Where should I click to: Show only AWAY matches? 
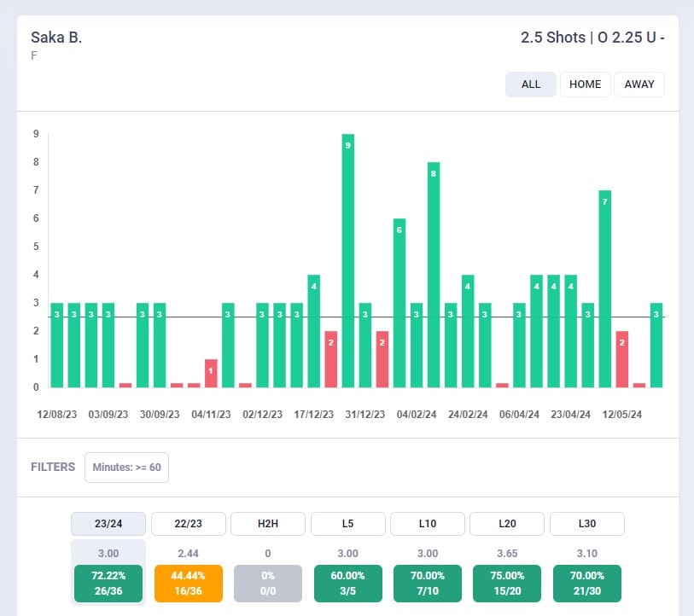tap(639, 84)
